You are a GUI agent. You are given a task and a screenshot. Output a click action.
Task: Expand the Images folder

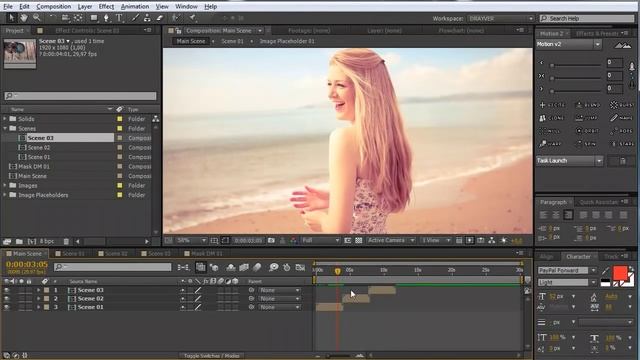tap(5, 185)
